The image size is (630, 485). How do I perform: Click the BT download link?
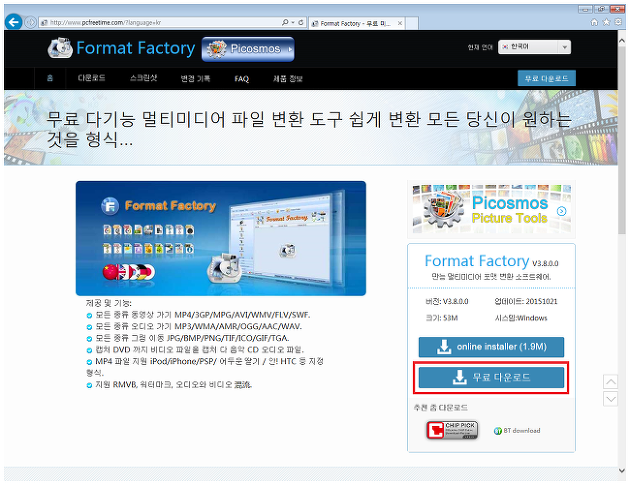517,431
